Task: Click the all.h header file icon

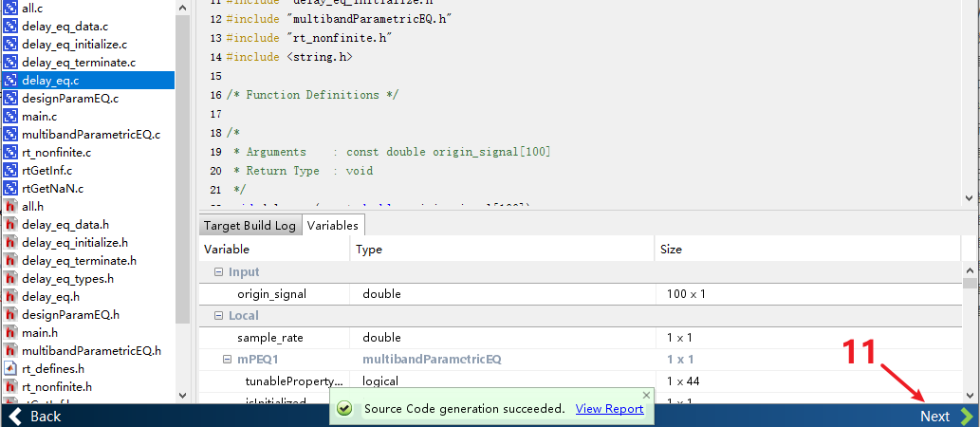Action: [x=10, y=206]
